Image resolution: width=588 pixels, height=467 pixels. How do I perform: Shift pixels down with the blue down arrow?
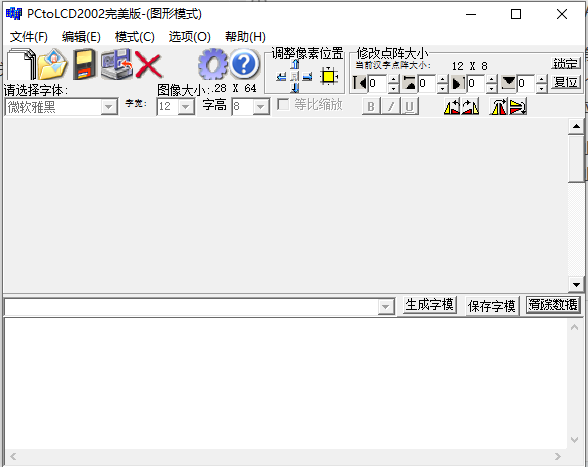coord(295,88)
